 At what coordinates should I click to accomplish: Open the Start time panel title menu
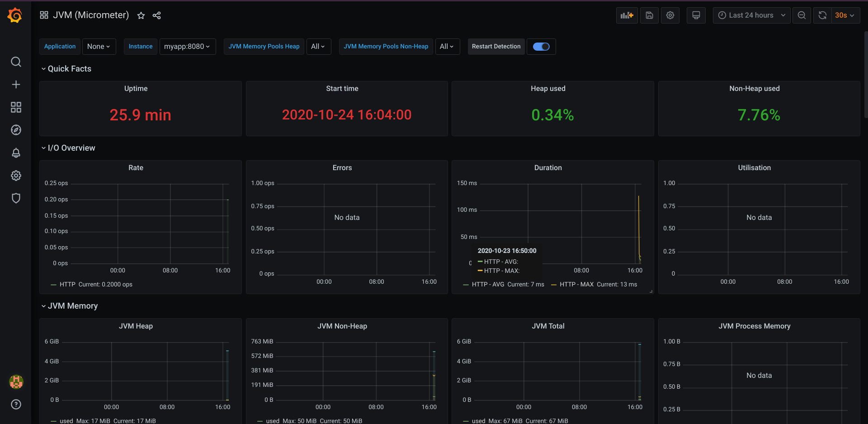click(342, 89)
